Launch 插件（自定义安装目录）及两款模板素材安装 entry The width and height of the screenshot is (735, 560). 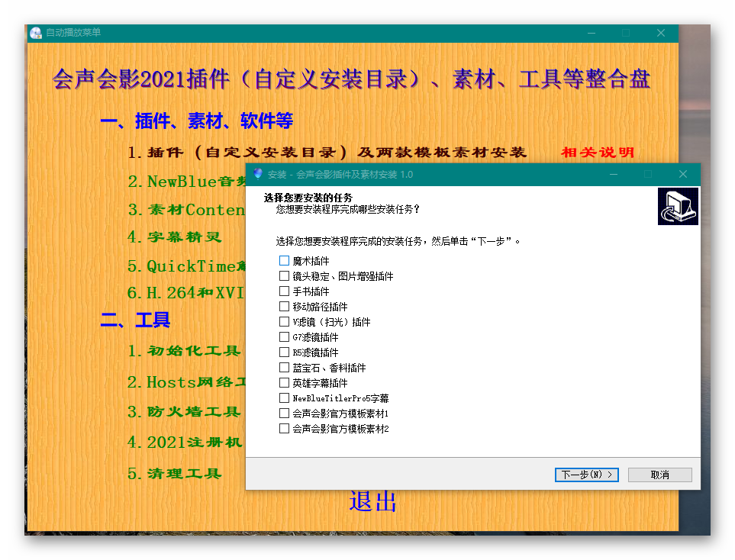point(327,153)
